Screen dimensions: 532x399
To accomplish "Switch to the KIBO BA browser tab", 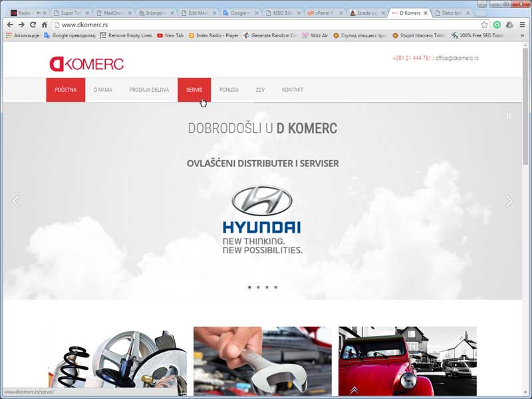I will coord(281,13).
